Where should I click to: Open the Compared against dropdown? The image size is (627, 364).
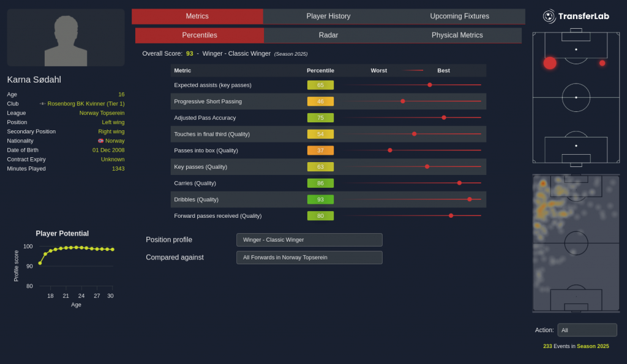(309, 258)
